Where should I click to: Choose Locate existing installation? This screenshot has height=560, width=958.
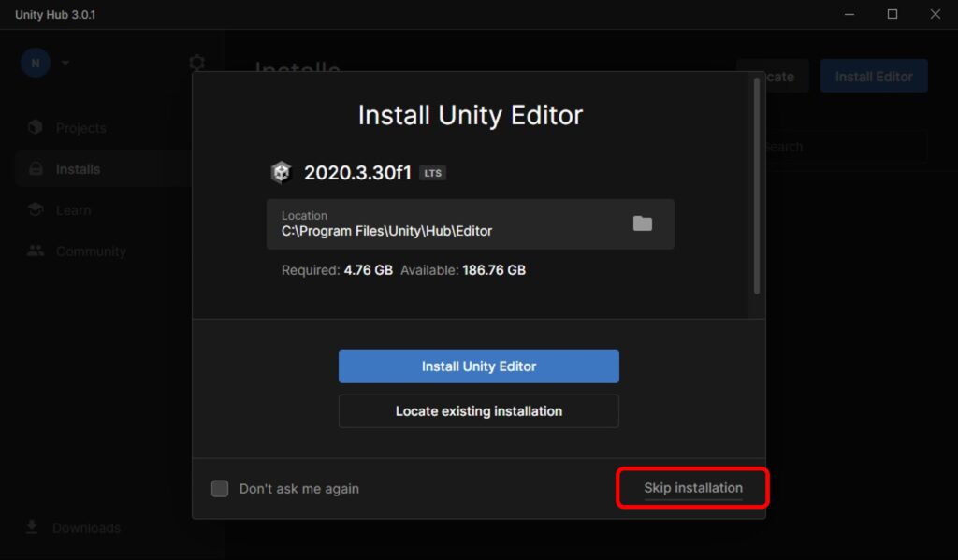(x=478, y=411)
